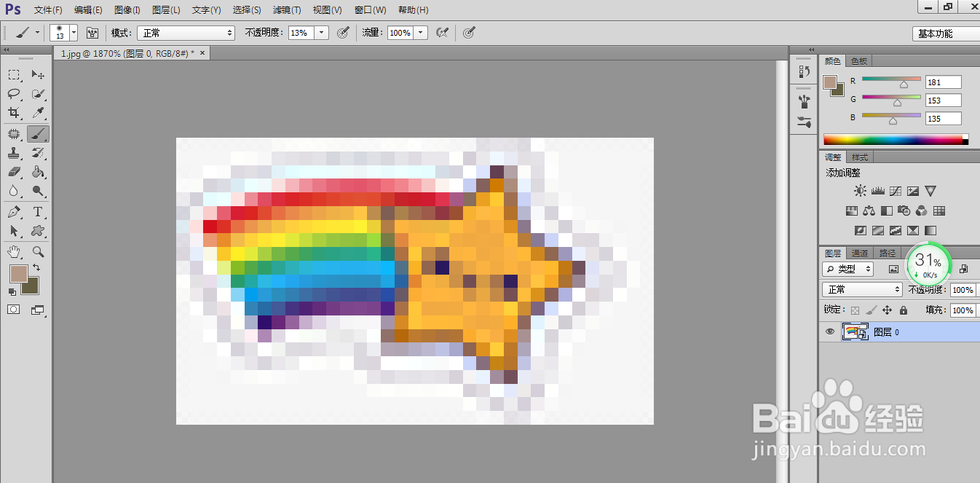The height and width of the screenshot is (483, 980).
Task: Lock transparent pixels of layer
Action: pyautogui.click(x=855, y=310)
